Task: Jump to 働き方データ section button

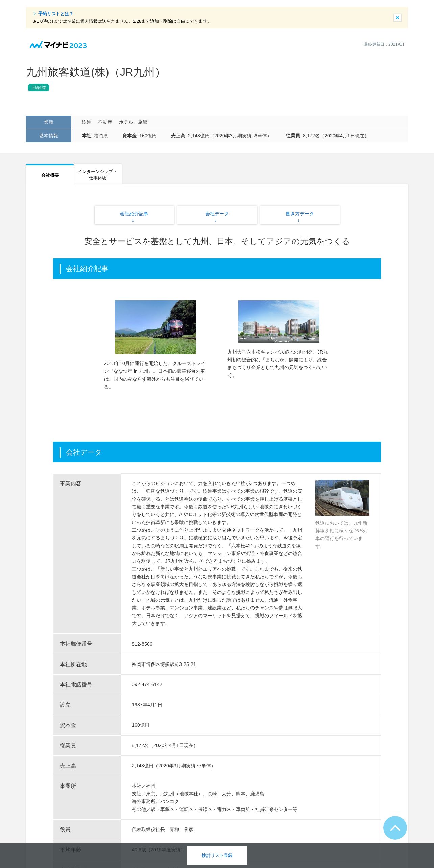Action: (300, 215)
